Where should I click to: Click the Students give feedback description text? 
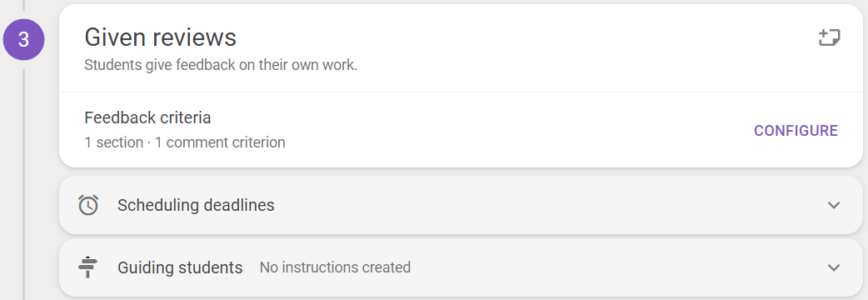pyautogui.click(x=221, y=65)
